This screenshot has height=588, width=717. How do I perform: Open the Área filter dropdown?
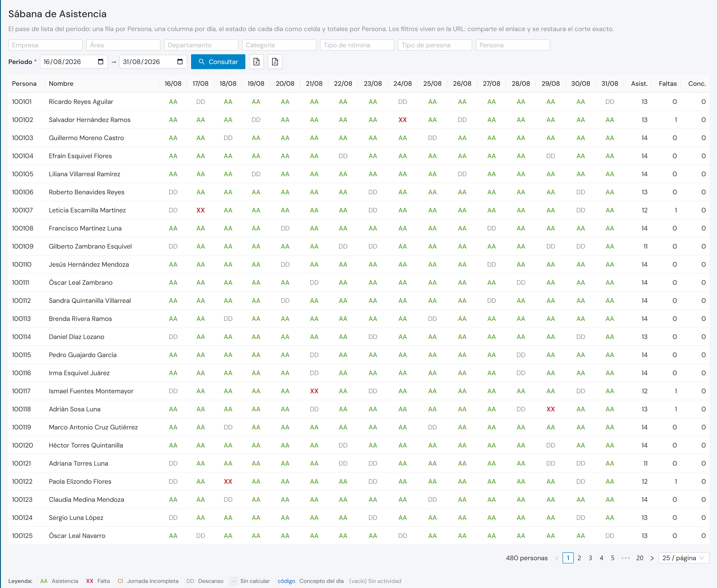click(123, 45)
